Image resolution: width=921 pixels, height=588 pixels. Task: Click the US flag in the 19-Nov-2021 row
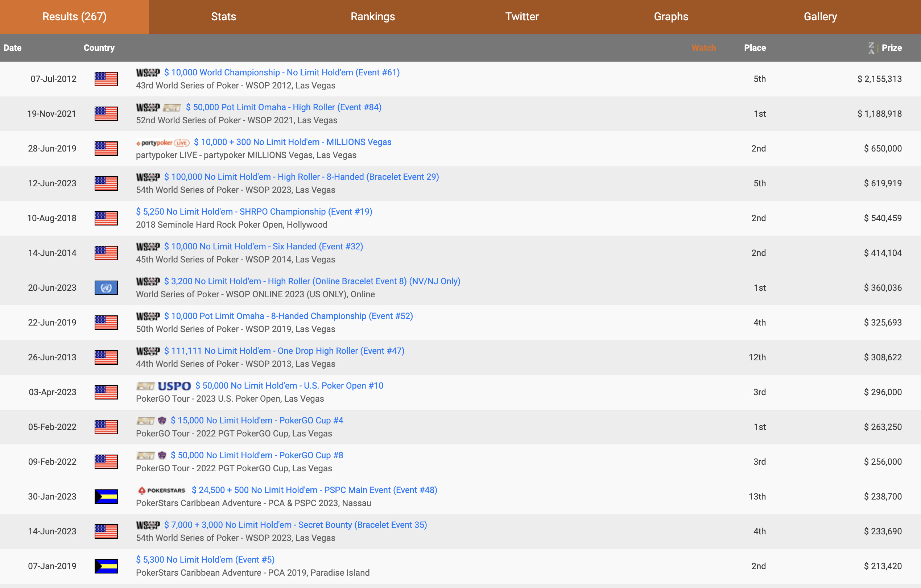(106, 114)
